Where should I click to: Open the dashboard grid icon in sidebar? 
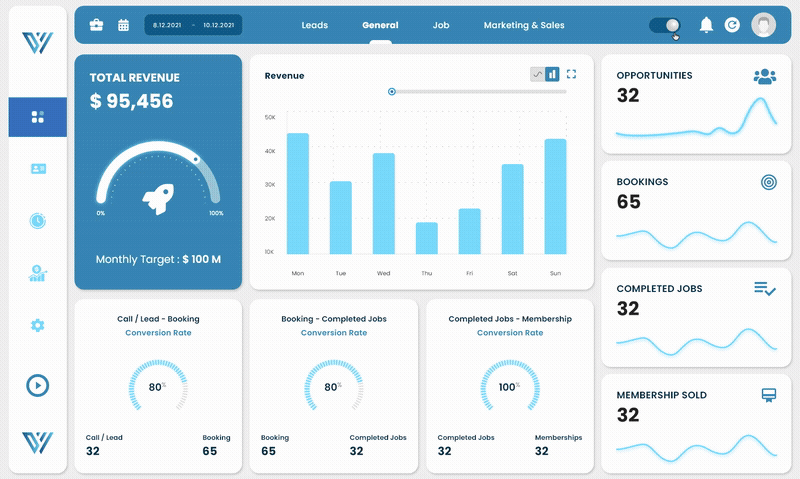tap(38, 117)
